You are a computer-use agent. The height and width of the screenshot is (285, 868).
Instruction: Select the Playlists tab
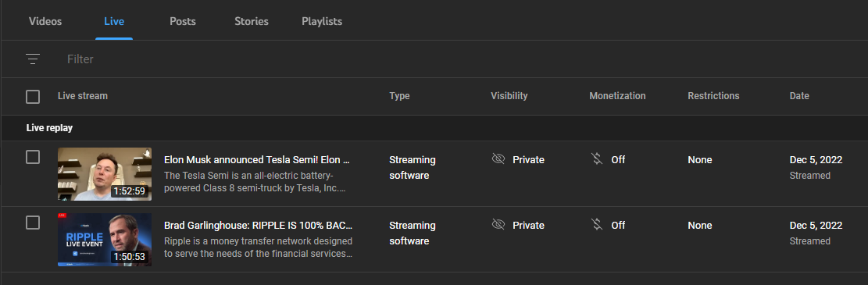pyautogui.click(x=322, y=22)
